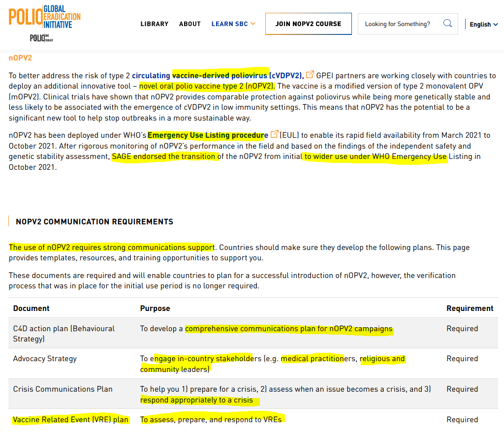Image resolution: width=504 pixels, height=433 pixels.
Task: Click the search magnifier icon
Action: pos(447,24)
